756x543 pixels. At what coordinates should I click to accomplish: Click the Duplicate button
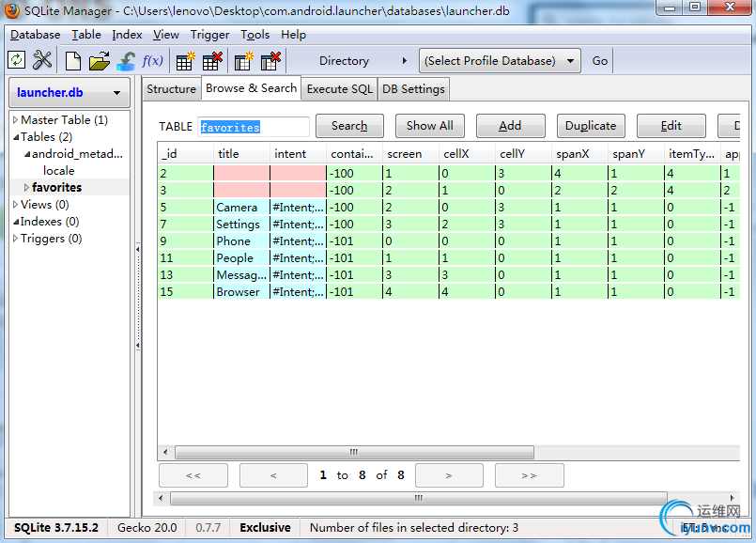point(591,126)
